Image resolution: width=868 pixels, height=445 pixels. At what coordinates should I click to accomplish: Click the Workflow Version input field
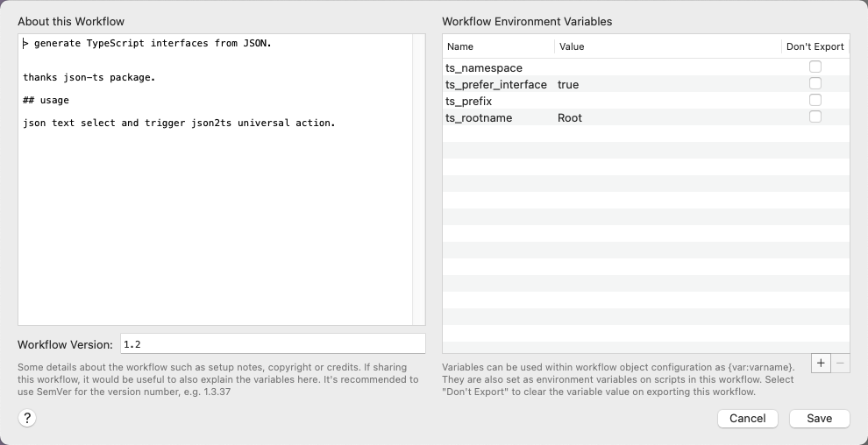pos(272,344)
